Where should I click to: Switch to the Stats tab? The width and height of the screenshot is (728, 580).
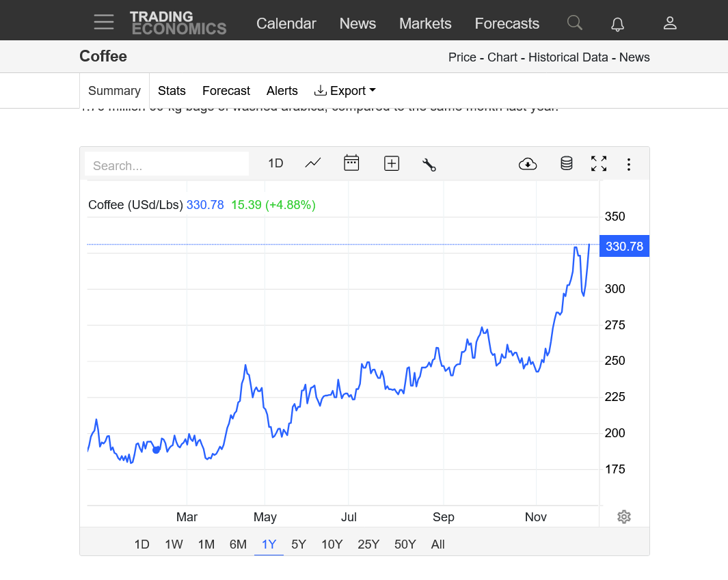(x=172, y=91)
